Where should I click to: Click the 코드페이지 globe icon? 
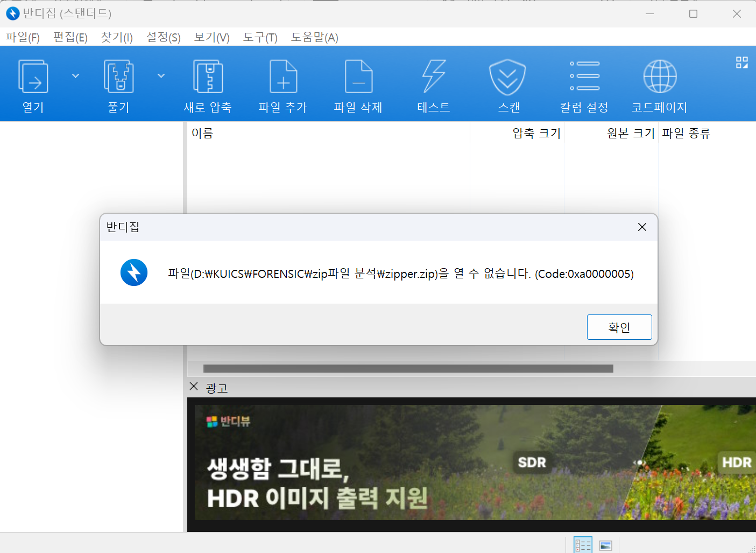coord(660,76)
